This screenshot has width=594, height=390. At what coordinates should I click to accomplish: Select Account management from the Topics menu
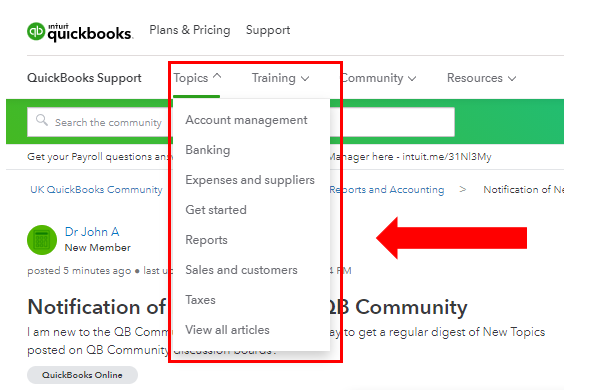(246, 120)
